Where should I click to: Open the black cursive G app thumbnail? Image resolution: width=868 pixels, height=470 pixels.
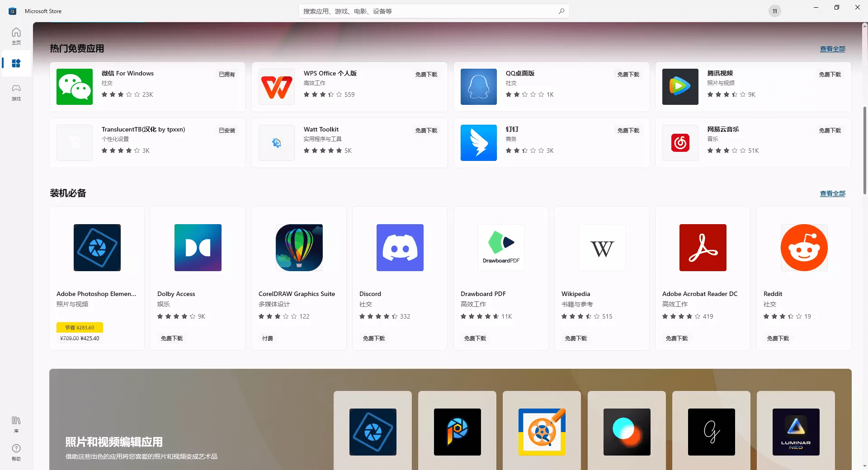pyautogui.click(x=712, y=432)
